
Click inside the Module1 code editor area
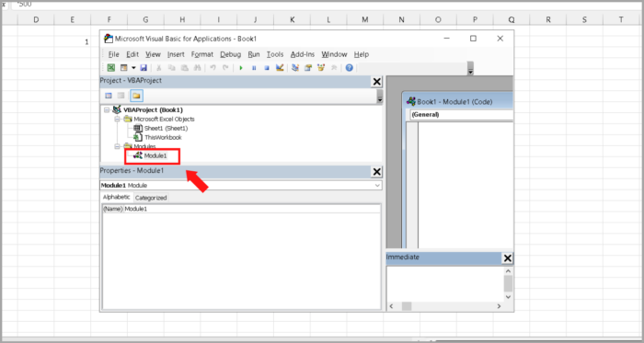click(x=466, y=185)
